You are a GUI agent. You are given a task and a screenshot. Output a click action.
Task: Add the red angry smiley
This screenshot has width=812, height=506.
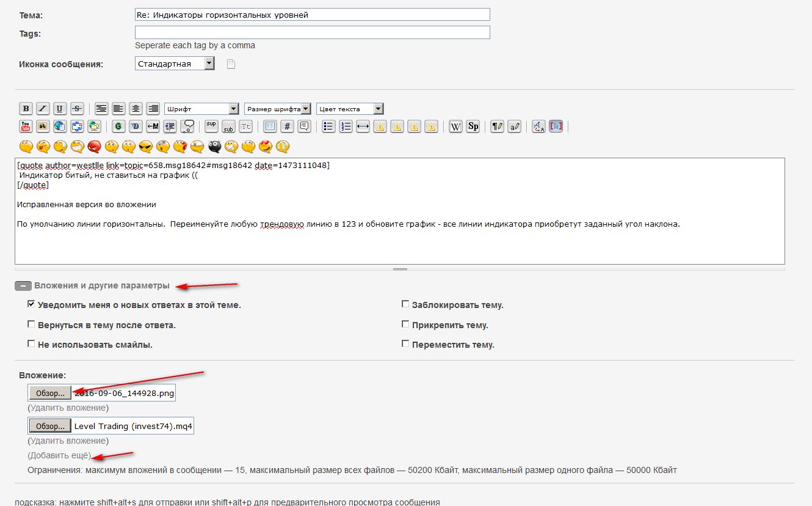click(94, 147)
